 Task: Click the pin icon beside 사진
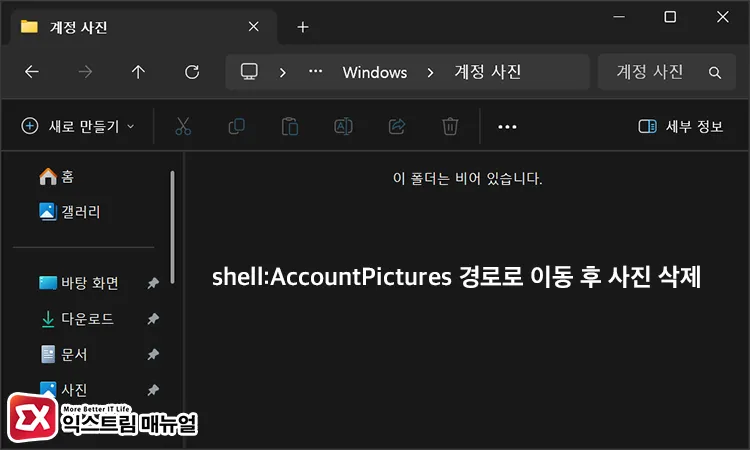coord(153,390)
